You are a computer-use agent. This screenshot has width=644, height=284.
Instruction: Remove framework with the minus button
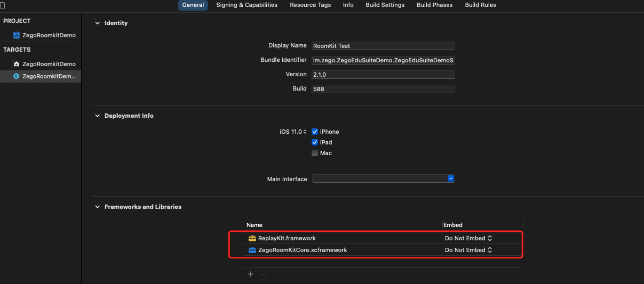click(x=264, y=274)
